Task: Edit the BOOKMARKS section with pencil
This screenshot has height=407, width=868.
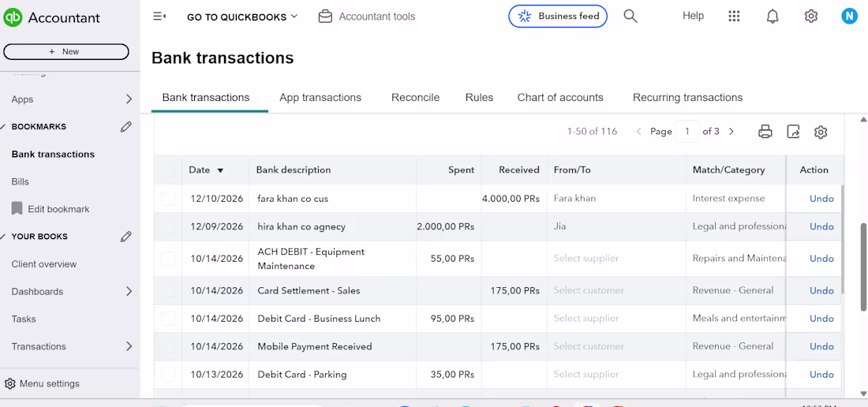Action: (x=126, y=127)
